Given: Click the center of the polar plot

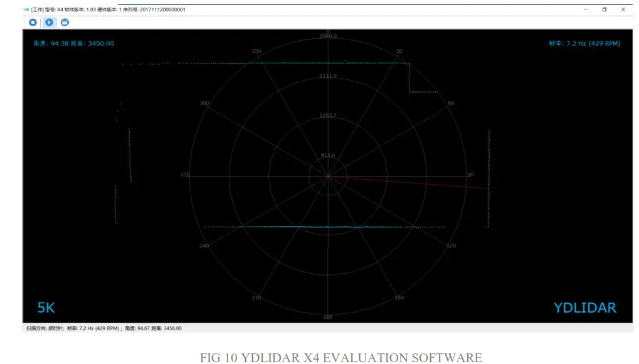Looking at the screenshot, I should coord(328,176).
